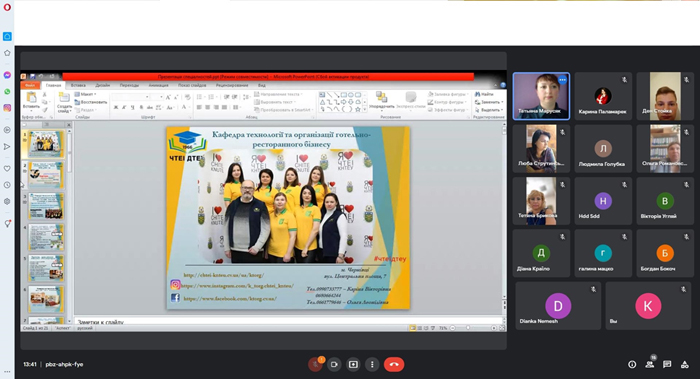The image size is (700, 379).
Task: Select Dianka Nemesh participant tile
Action: 558,306
